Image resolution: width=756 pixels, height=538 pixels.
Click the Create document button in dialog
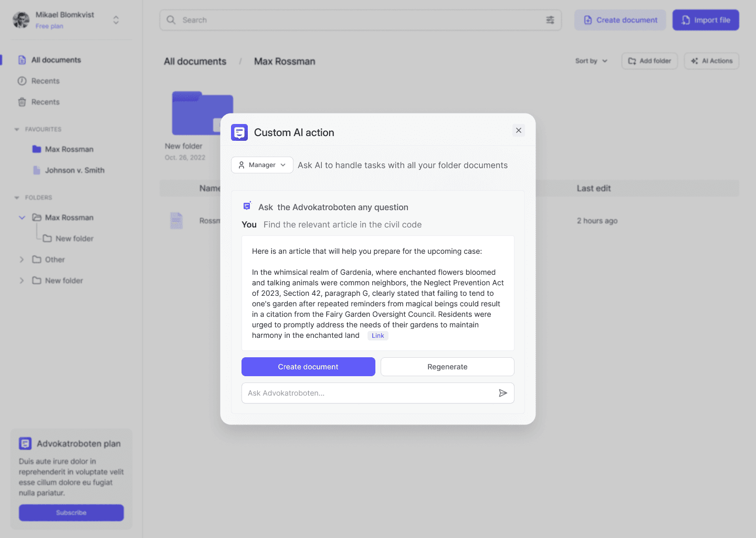tap(308, 367)
